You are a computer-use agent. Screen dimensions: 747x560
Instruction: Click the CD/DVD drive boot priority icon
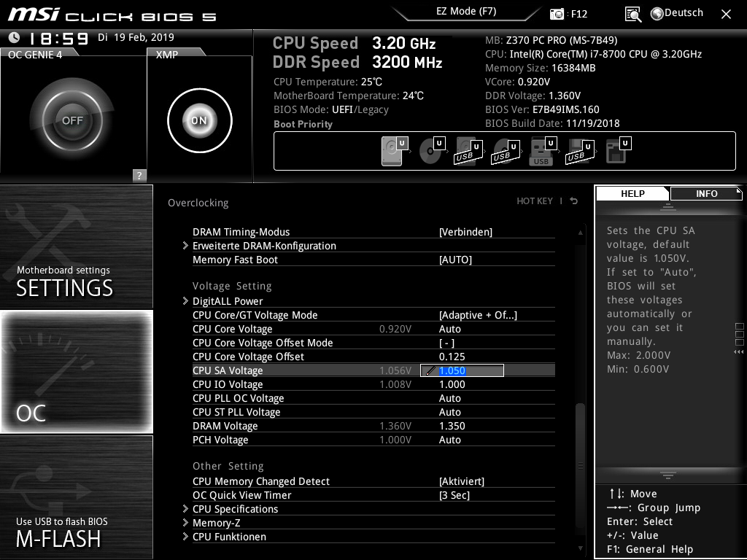[x=432, y=151]
